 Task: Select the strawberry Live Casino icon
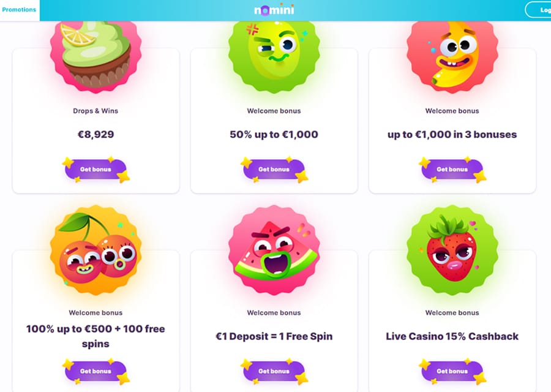click(452, 251)
